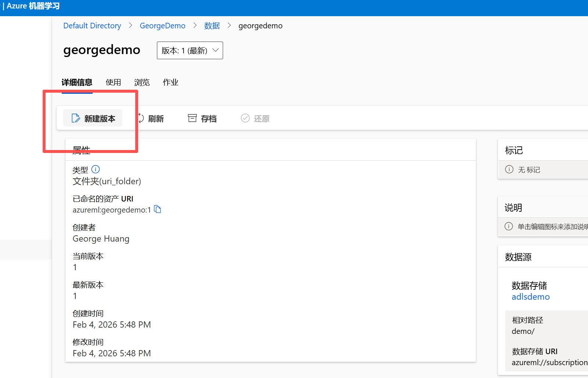This screenshot has width=588, height=378.
Task: Open GeorgeDemo breadcrumb link
Action: coord(162,26)
